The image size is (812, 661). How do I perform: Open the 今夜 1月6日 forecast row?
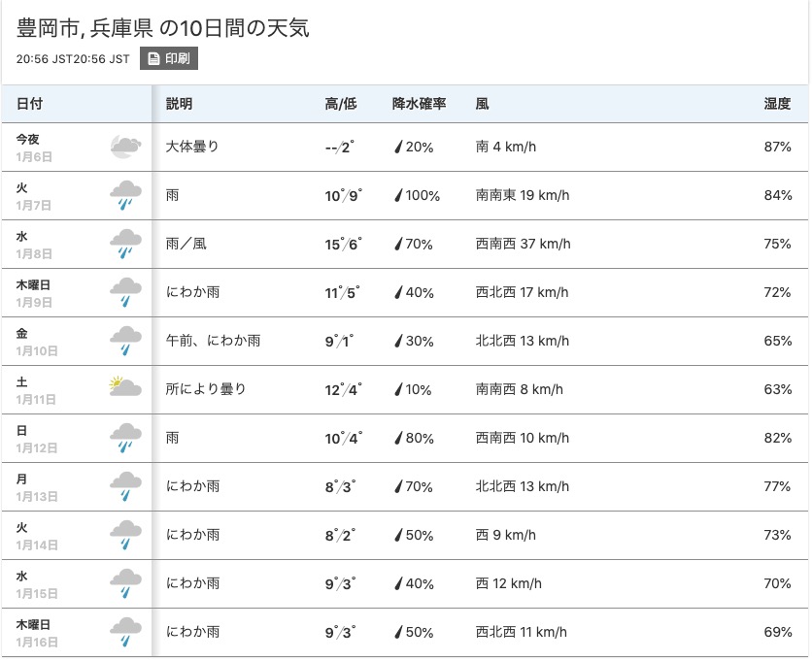click(x=405, y=147)
